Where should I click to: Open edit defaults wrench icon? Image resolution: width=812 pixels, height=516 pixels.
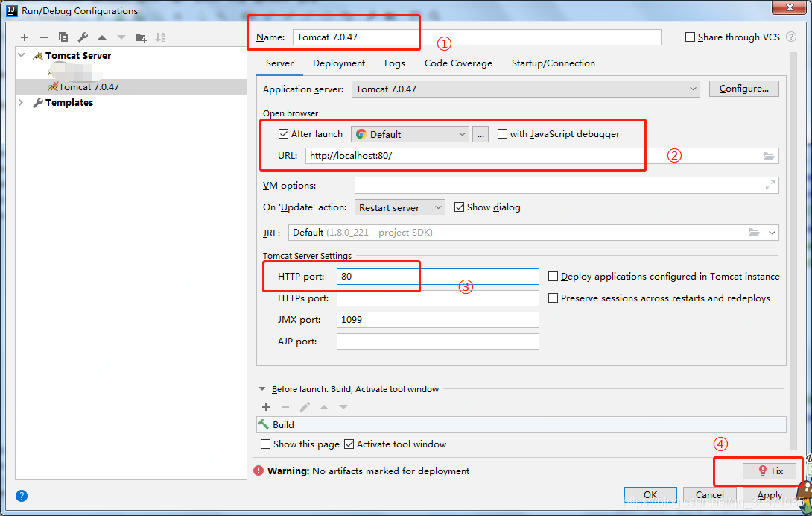pos(83,37)
